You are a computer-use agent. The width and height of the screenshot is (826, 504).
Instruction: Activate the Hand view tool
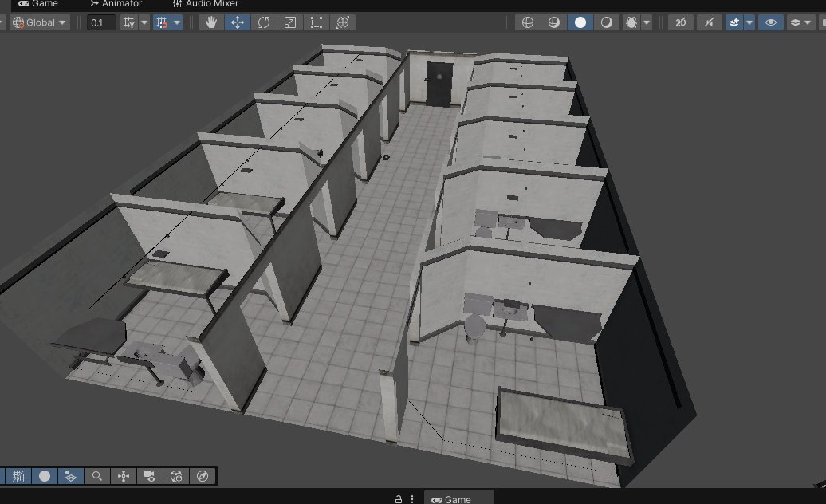point(210,22)
